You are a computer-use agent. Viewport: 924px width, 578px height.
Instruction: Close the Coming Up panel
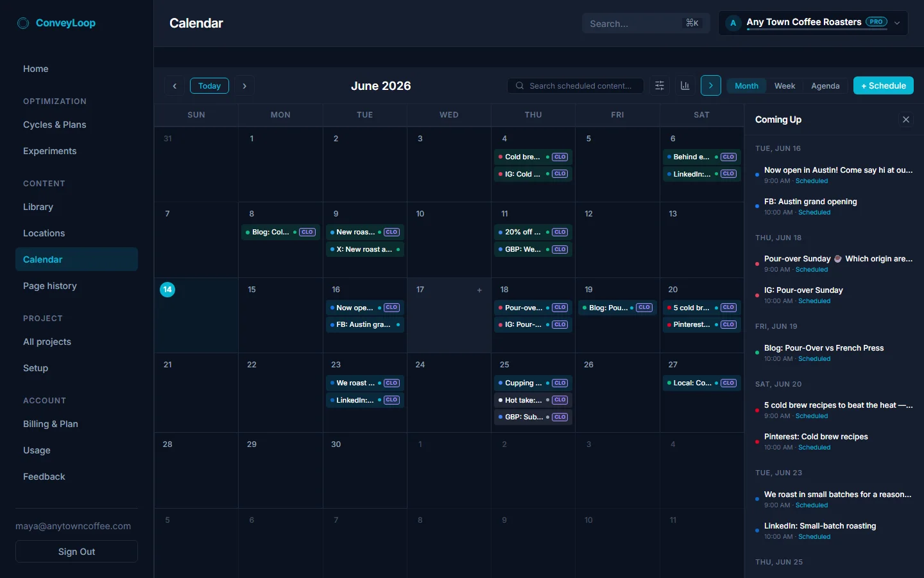(906, 119)
